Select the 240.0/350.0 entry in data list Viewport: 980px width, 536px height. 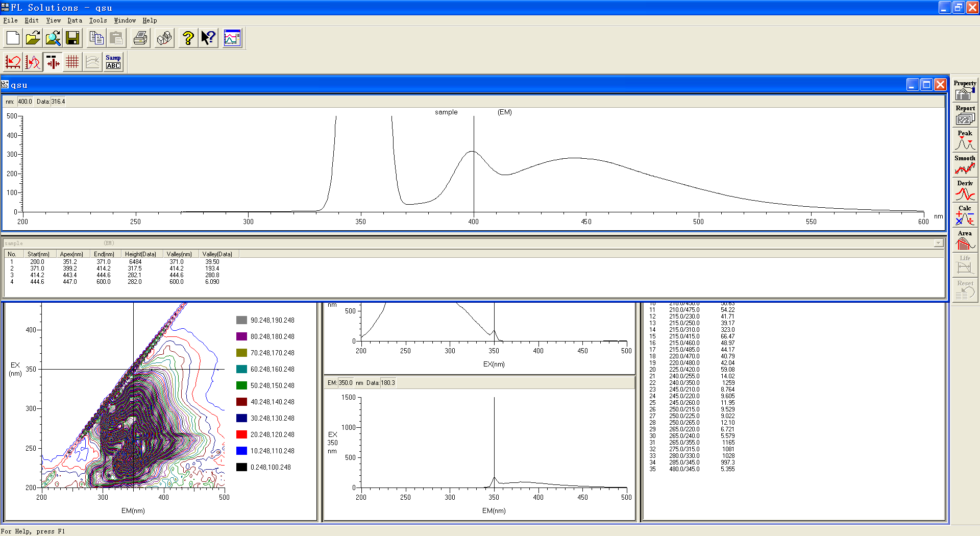[684, 383]
